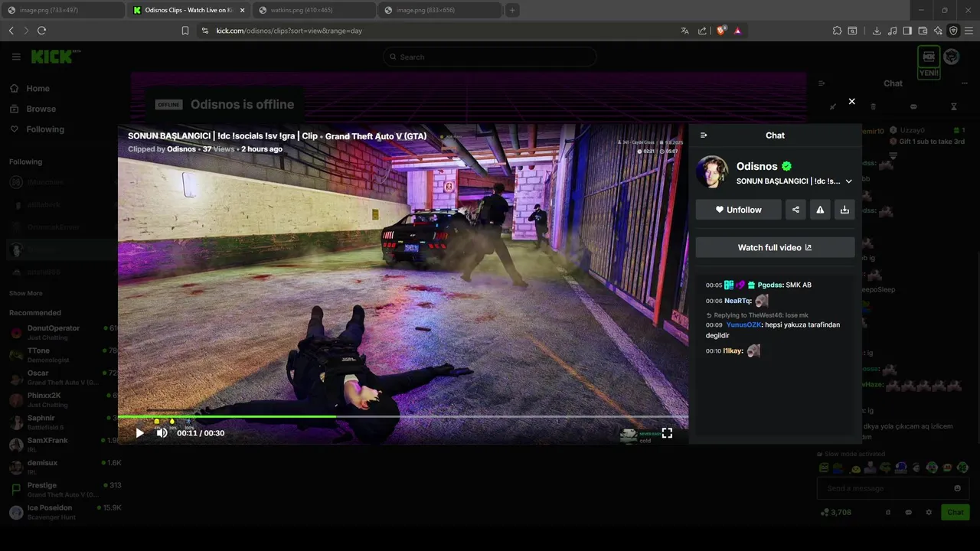980x551 pixels.
Task: Enter fullscreen for the clip
Action: (667, 433)
